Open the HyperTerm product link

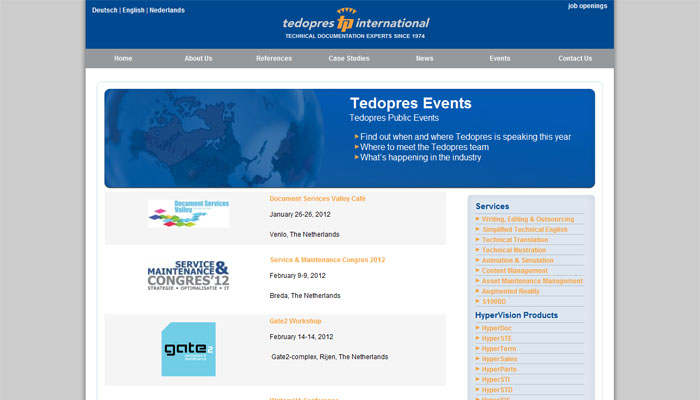(x=499, y=349)
